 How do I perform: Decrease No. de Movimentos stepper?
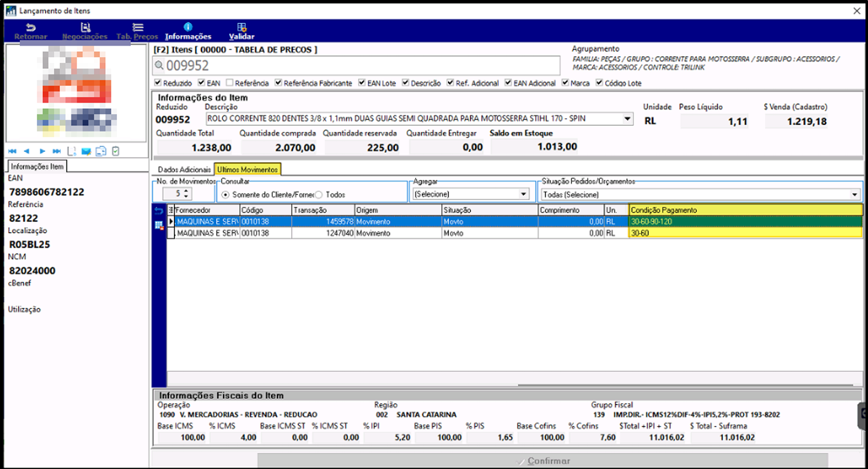(186, 197)
